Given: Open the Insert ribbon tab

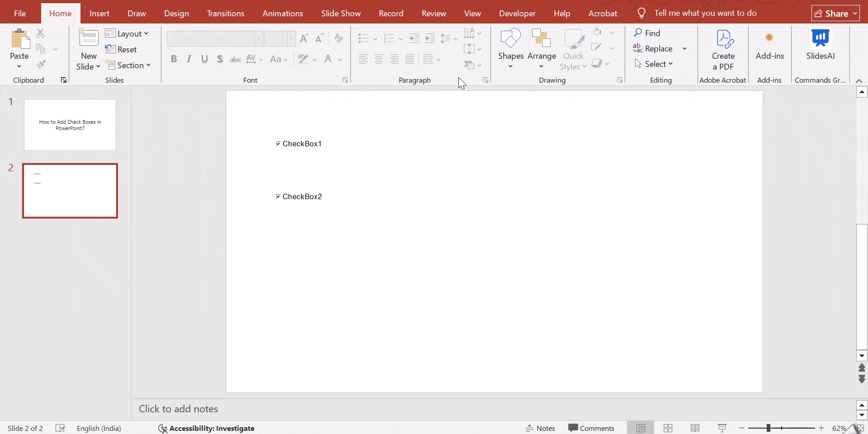Looking at the screenshot, I should [99, 13].
